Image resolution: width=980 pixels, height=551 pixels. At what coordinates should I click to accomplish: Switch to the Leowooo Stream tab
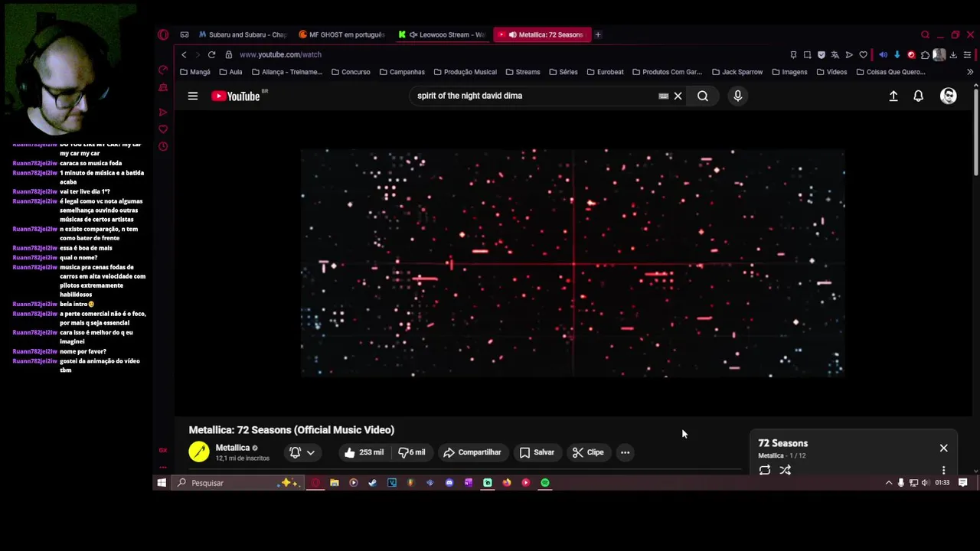pyautogui.click(x=442, y=34)
